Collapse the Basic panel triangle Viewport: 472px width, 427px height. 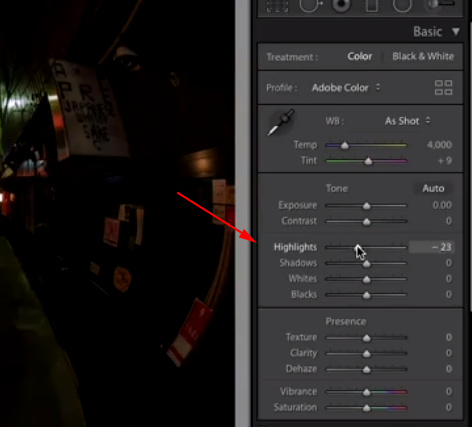(456, 32)
